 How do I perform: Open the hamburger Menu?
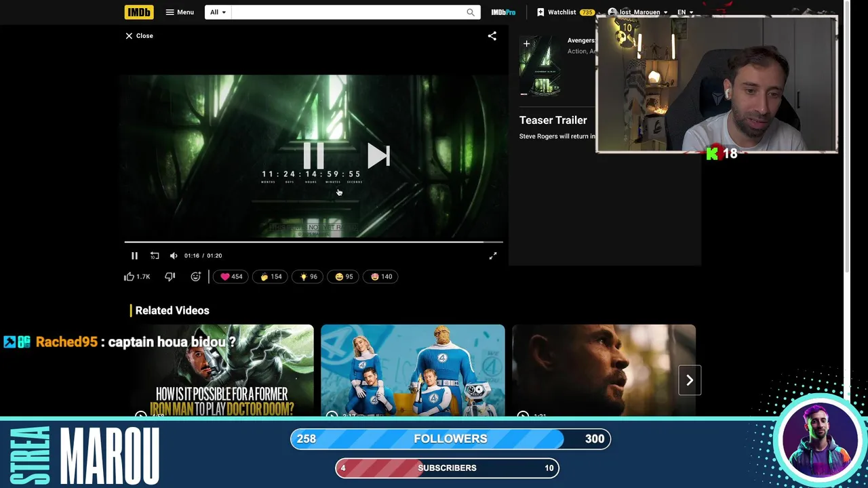pyautogui.click(x=180, y=12)
